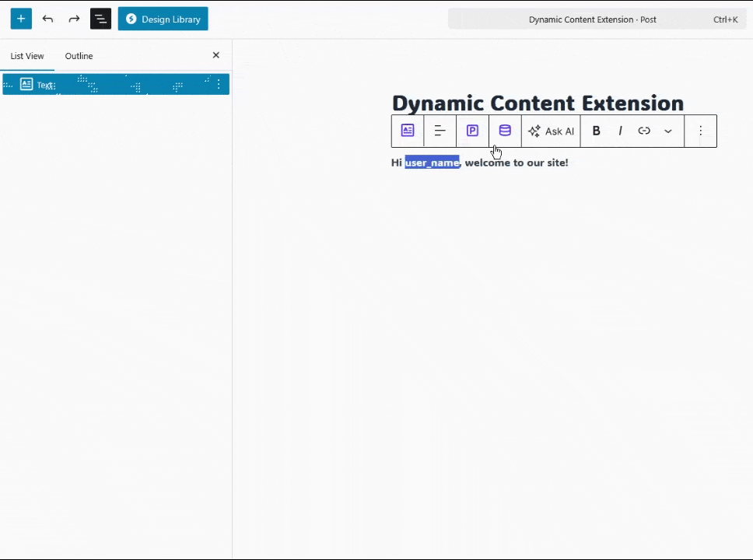Expand more formatting options chevron

tap(668, 131)
